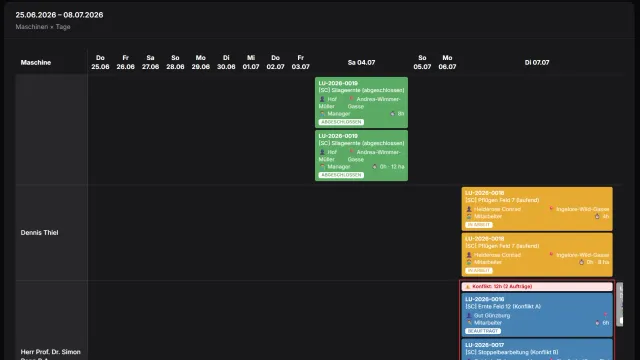The width and height of the screenshot is (640, 360).
Task: Open the LU-2026-0016 Ernte Feld 12 card
Action: pos(537,315)
